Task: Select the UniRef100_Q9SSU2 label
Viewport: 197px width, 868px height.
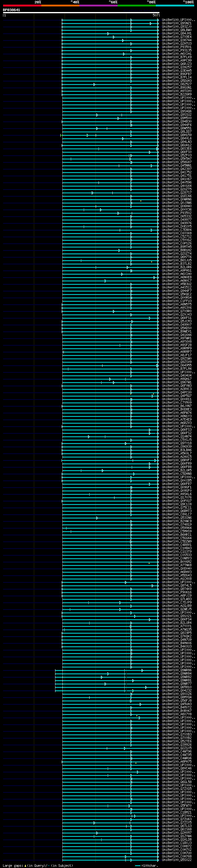Action: click(177, 115)
